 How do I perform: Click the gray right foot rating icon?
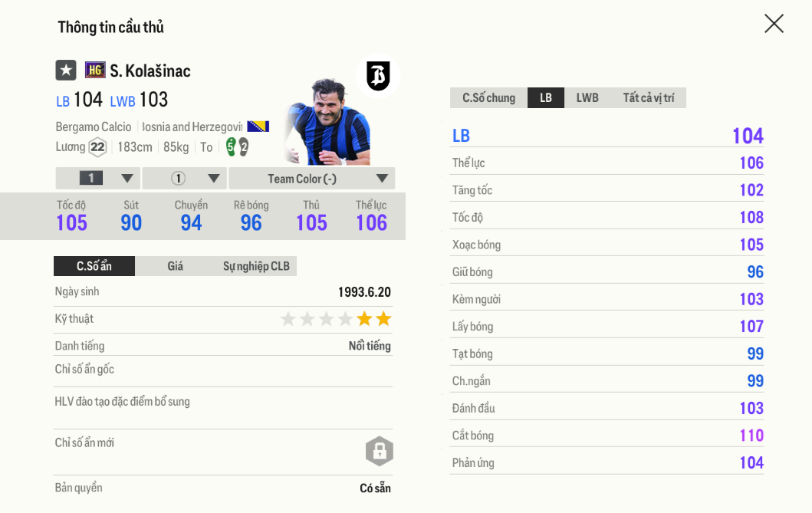tap(244, 146)
